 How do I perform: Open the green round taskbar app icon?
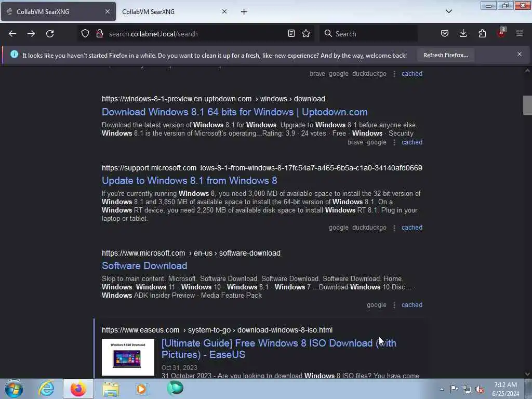coord(175,388)
